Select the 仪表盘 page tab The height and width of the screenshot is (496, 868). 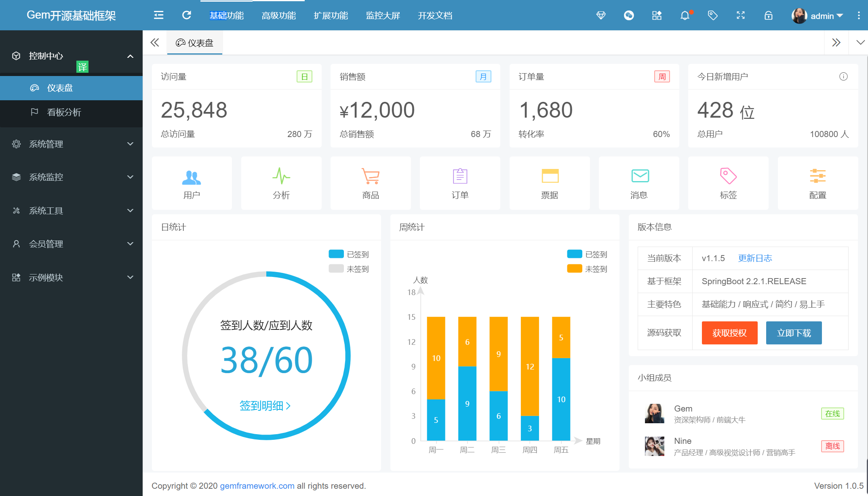click(x=195, y=43)
